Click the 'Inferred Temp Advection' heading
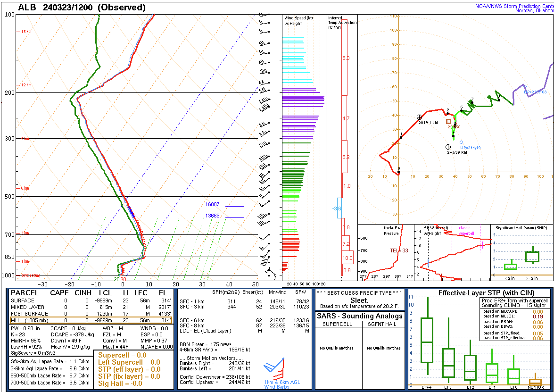Screen dimensions: 554x392 pyautogui.click(x=342, y=23)
